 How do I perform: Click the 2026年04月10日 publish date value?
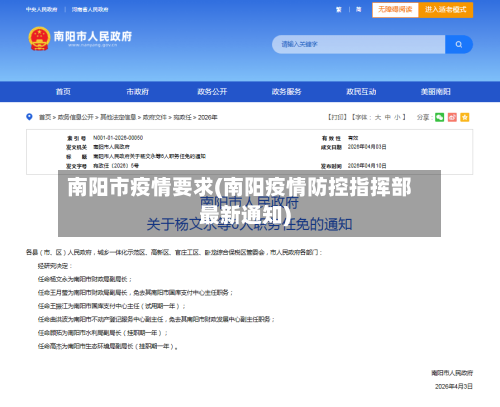pyautogui.click(x=367, y=166)
